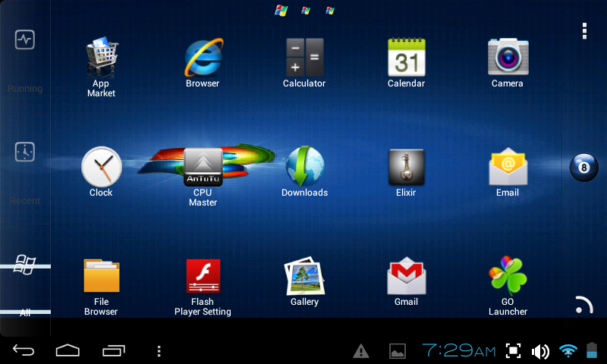Launch the AnTuTu CPU Master app

(x=203, y=167)
